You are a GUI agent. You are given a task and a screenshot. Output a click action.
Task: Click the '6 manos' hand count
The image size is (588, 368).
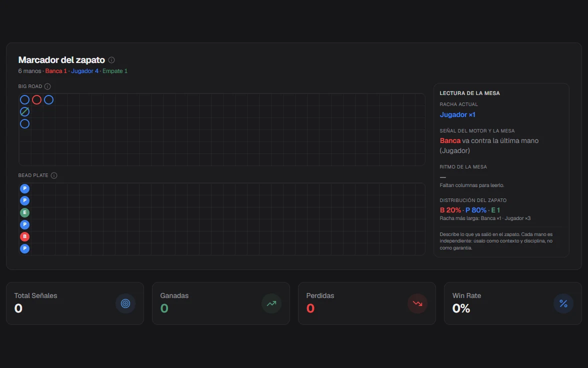click(29, 71)
